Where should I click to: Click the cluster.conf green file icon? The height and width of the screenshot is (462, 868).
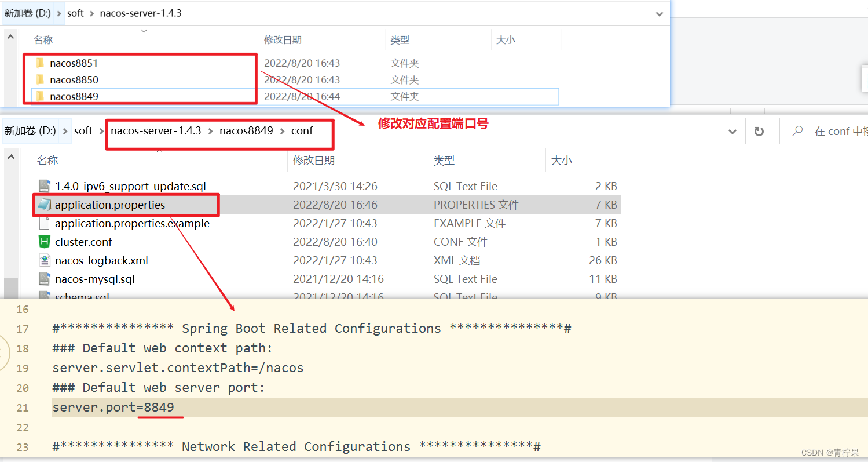click(x=45, y=242)
